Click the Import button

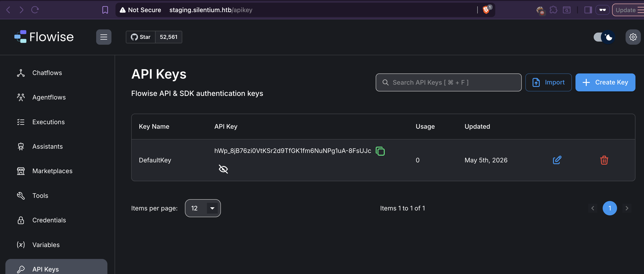(x=548, y=82)
